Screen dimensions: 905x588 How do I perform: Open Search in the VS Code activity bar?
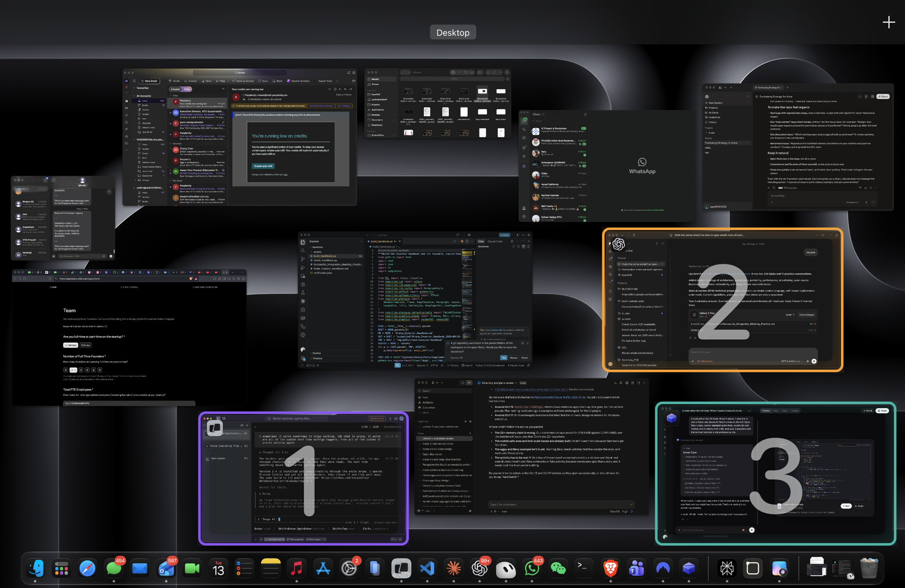pyautogui.click(x=302, y=251)
